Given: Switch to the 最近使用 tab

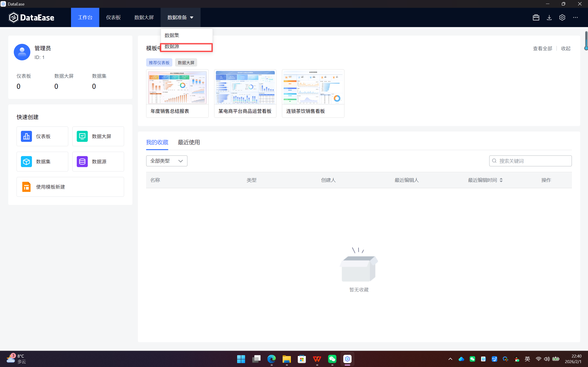Looking at the screenshot, I should pyautogui.click(x=189, y=142).
